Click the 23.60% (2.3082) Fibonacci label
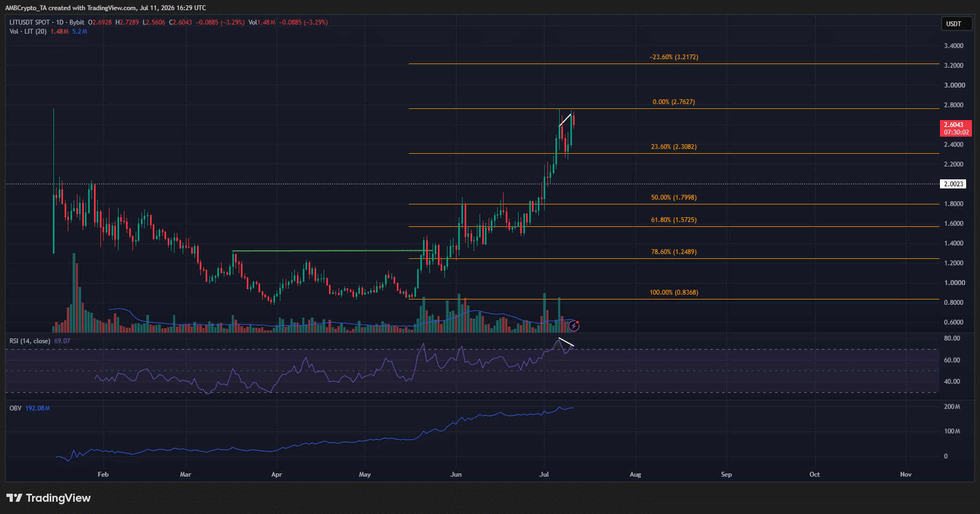 click(674, 147)
